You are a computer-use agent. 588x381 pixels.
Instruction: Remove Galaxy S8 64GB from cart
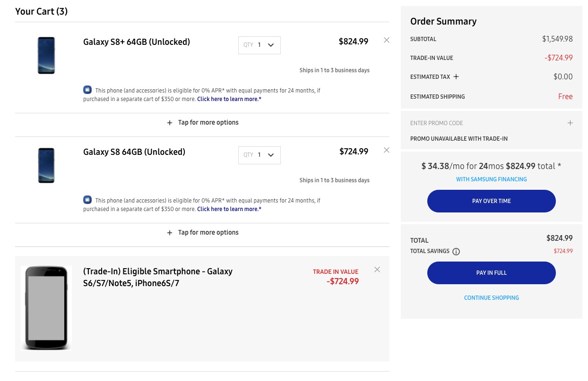point(387,150)
